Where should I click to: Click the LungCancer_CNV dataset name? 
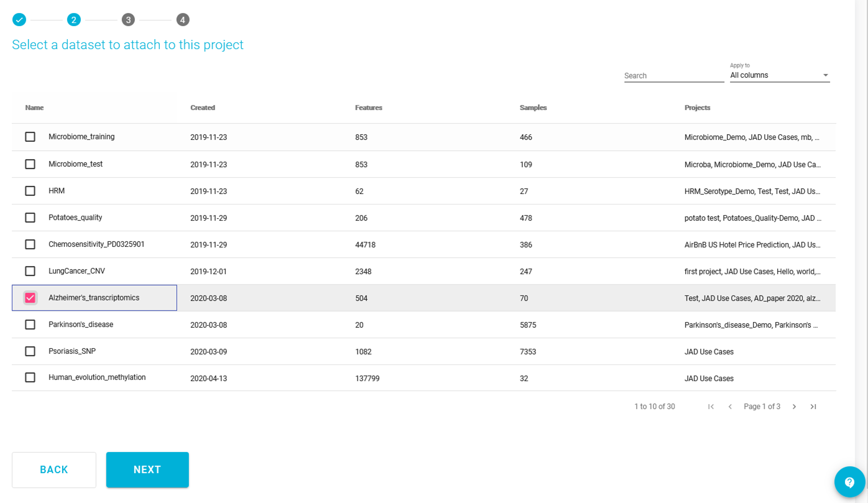click(x=76, y=271)
